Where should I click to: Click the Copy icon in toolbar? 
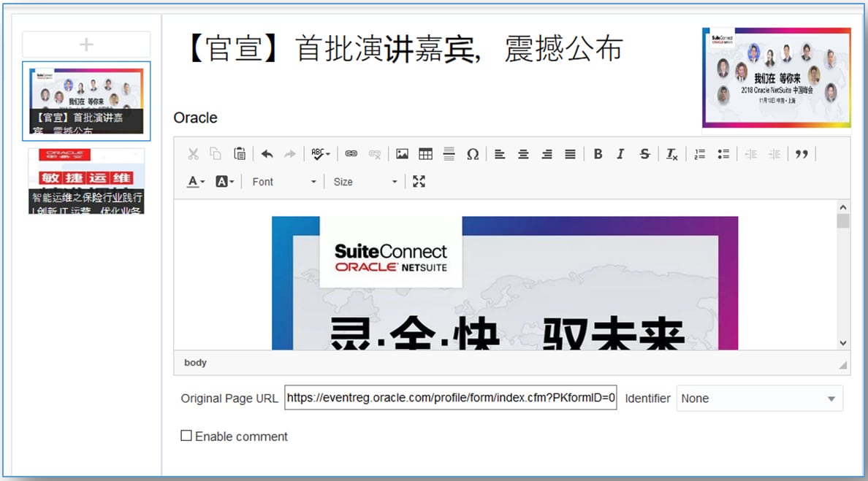point(216,154)
